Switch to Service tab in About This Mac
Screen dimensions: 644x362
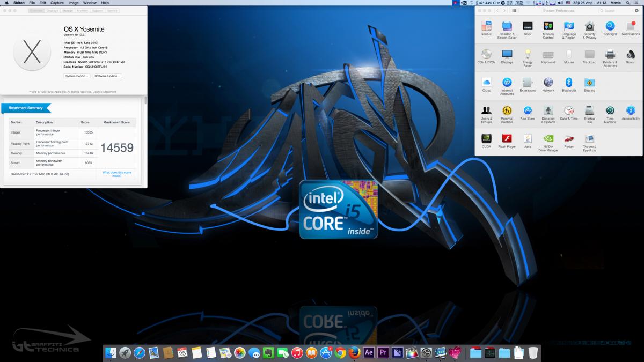point(112,10)
